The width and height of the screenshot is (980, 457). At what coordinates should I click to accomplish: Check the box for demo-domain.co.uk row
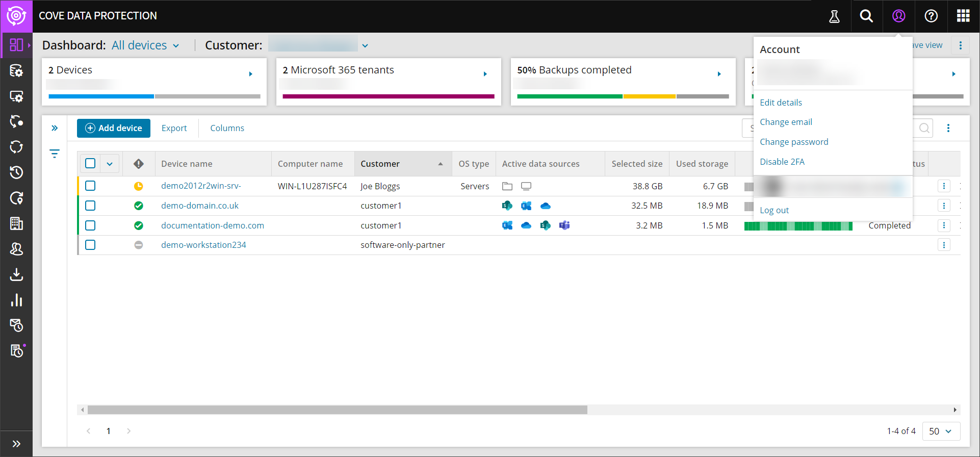point(90,206)
